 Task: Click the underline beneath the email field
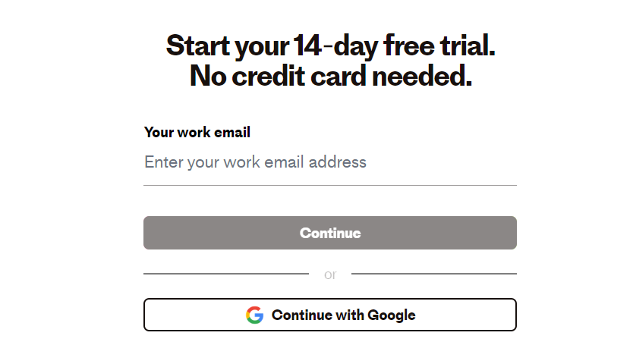(330, 185)
